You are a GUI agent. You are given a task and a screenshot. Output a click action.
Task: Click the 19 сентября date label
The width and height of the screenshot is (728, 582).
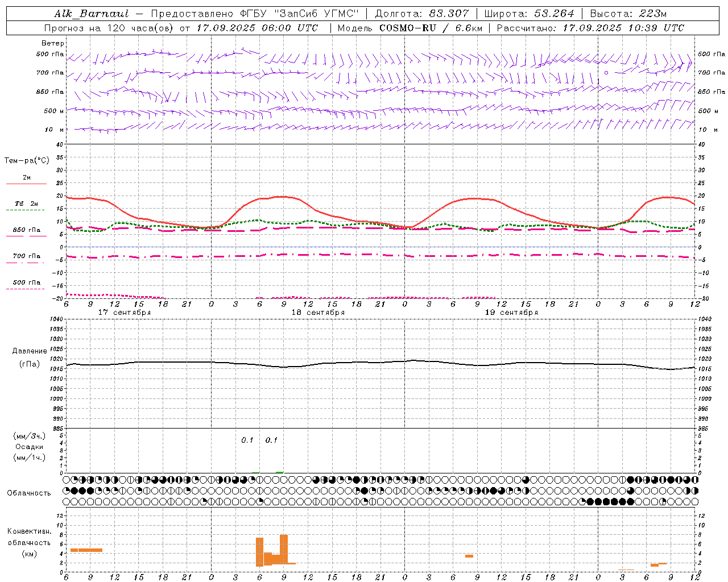click(511, 313)
